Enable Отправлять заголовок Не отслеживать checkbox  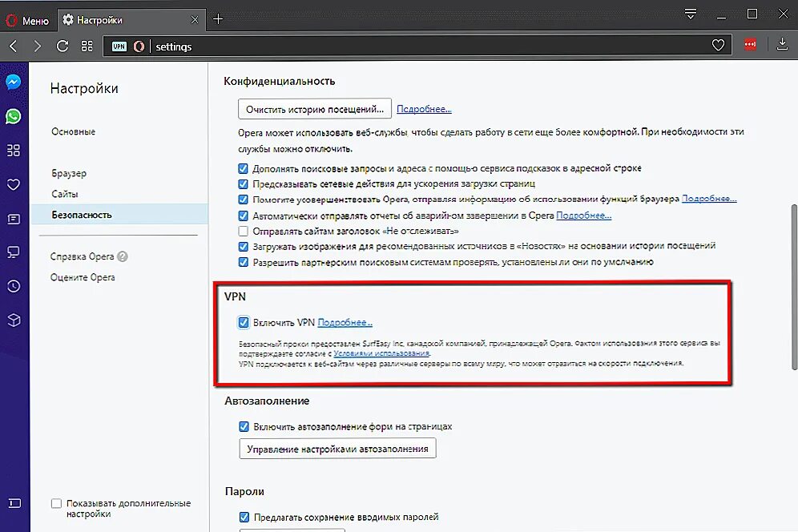(x=244, y=231)
